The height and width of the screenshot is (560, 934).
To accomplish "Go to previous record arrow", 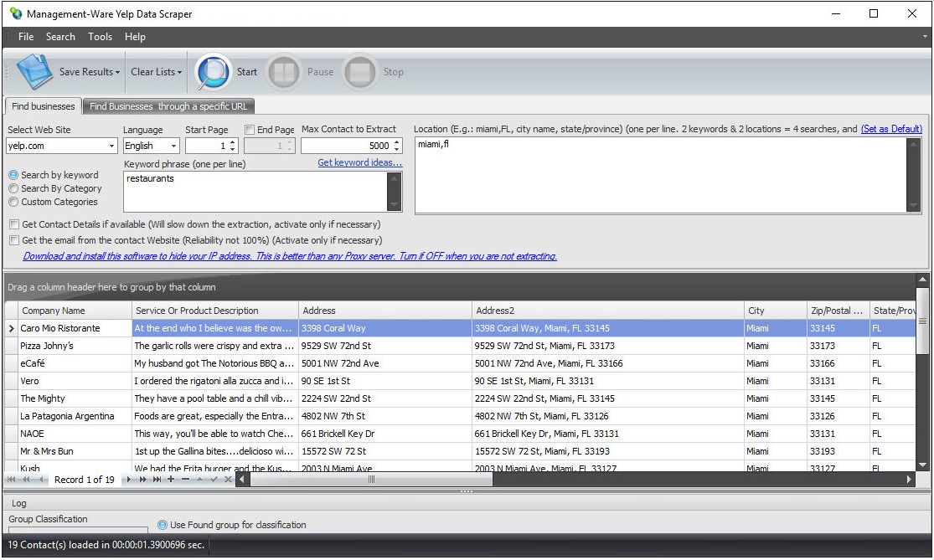I will coord(40,479).
